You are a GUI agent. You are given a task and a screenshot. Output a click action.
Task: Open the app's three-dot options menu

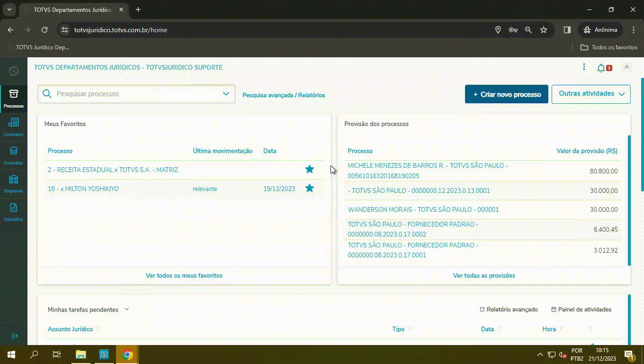584,67
